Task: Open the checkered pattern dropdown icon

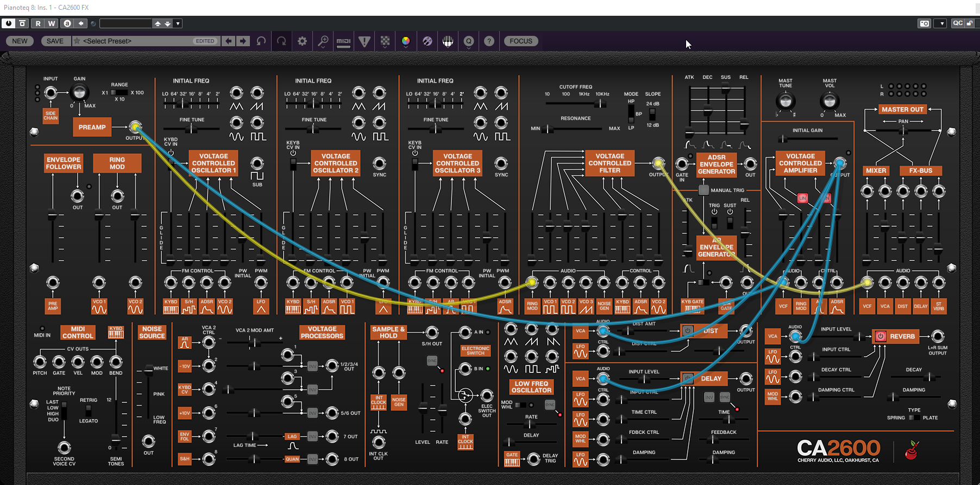Action: (385, 41)
